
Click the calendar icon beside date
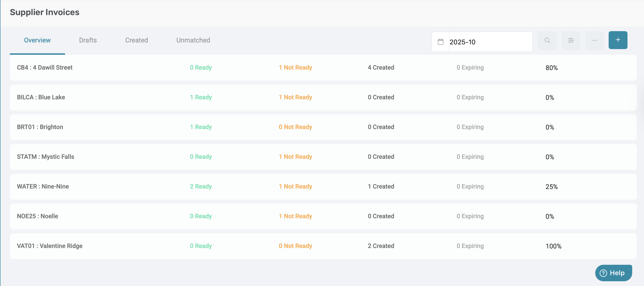441,42
